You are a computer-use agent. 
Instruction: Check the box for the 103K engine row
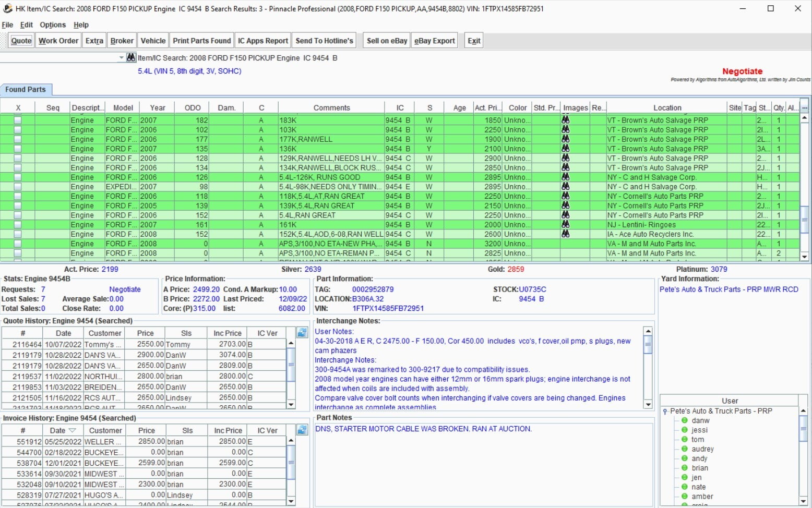point(18,129)
